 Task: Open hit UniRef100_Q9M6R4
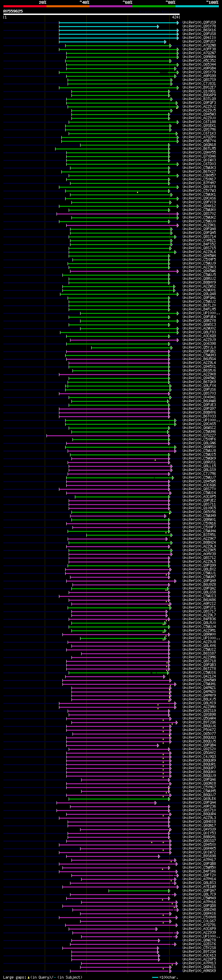[x=199, y=57]
